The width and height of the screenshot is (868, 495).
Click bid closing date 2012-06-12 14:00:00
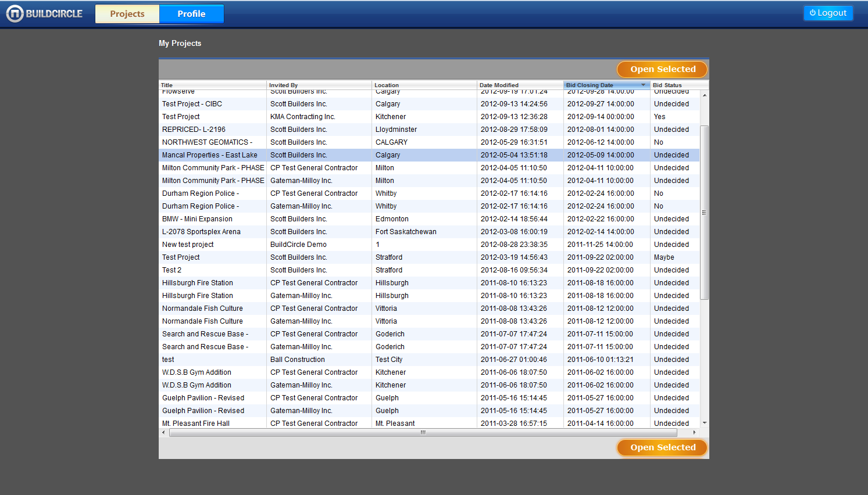click(x=607, y=142)
